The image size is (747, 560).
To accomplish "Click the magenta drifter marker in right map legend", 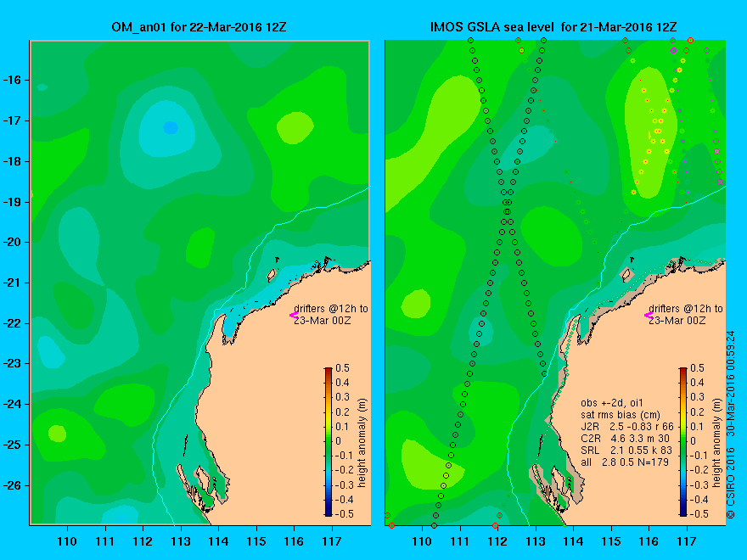I will [649, 315].
